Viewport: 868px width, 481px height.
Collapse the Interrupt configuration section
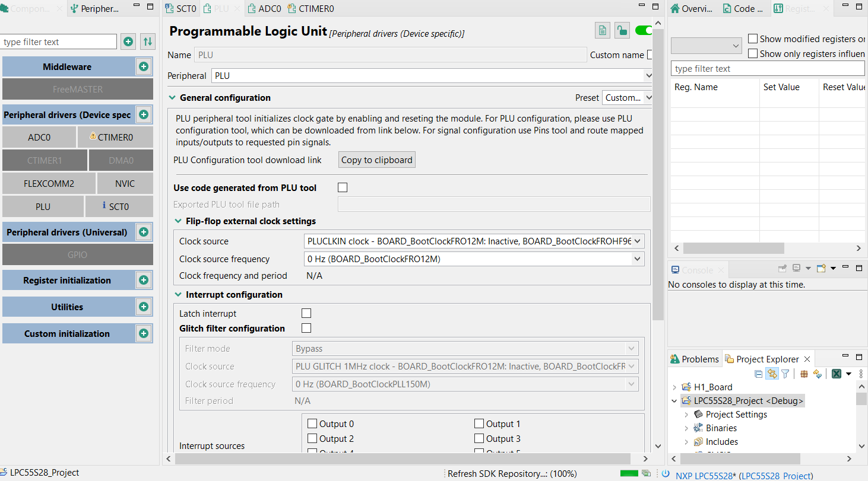(x=178, y=295)
